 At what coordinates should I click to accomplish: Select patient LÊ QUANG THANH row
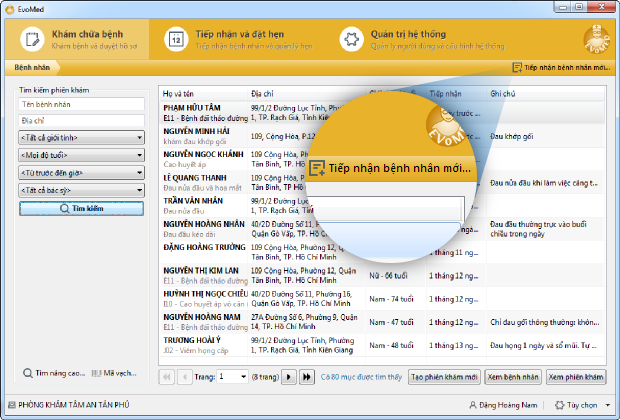coord(382,183)
